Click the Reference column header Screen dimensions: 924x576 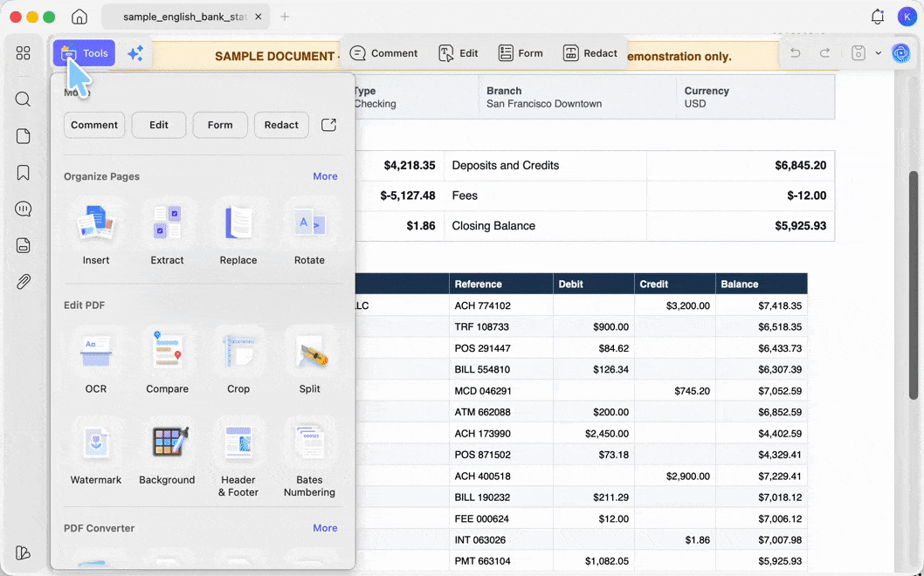(x=501, y=284)
